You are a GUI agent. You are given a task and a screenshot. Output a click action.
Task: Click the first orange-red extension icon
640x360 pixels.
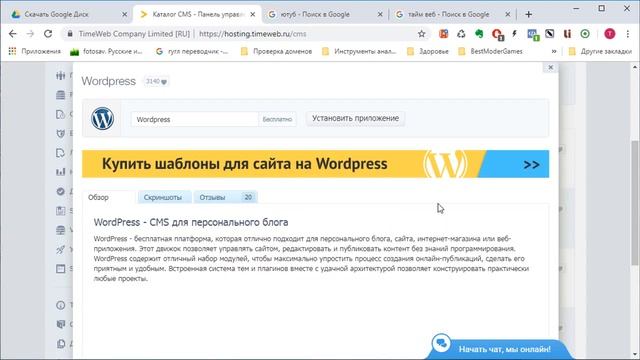443,34
